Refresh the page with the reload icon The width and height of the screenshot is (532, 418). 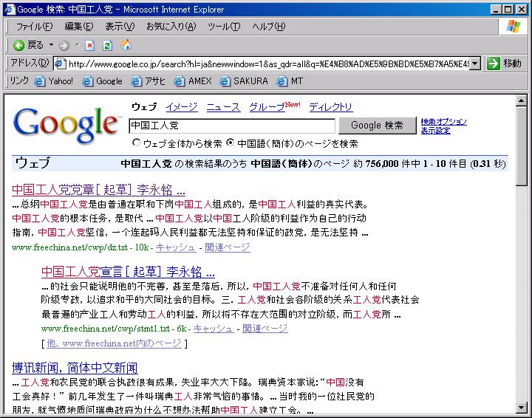tap(107, 45)
